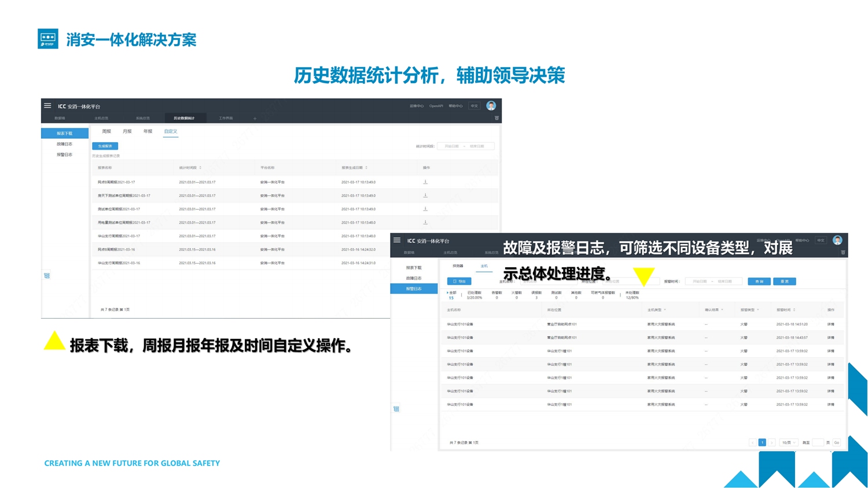The image size is (868, 488).
Task: Switch to the 周报 tab
Action: 106,131
